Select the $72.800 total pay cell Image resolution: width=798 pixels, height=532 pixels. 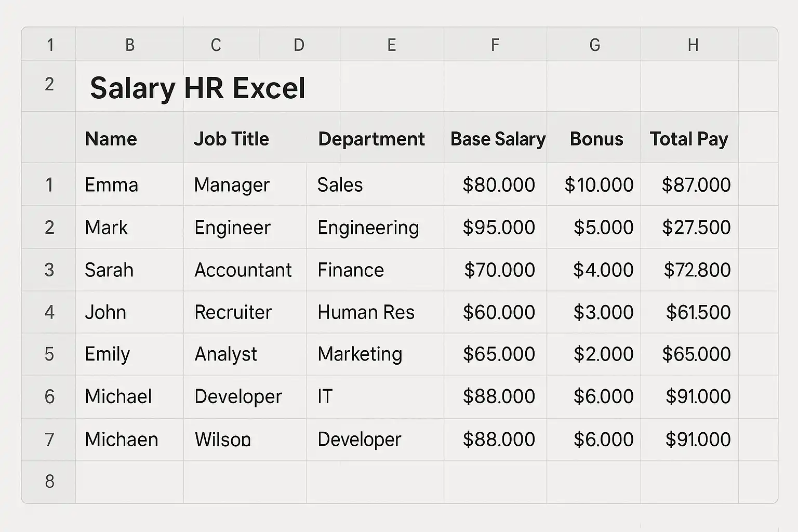point(697,270)
